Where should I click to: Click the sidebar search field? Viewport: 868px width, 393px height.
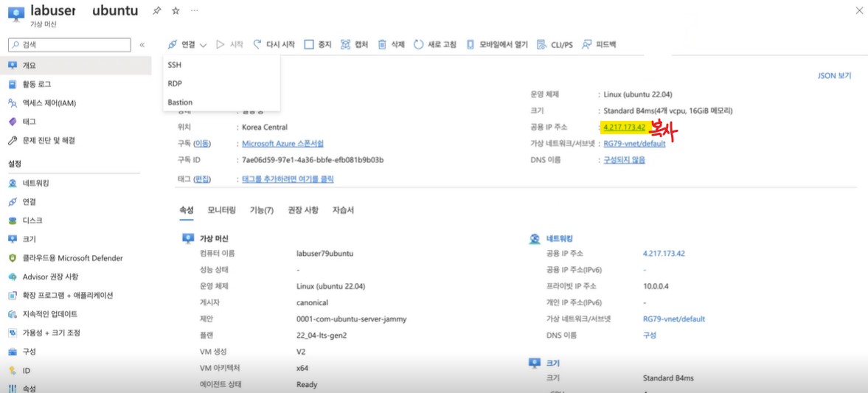tap(70, 45)
